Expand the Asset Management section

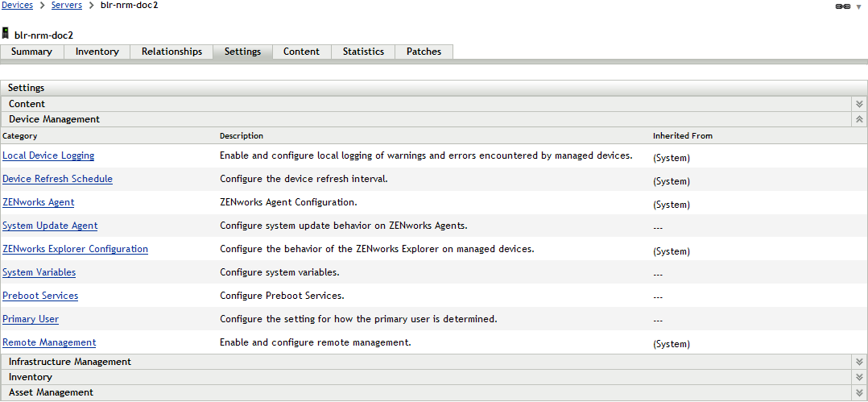[x=859, y=393]
